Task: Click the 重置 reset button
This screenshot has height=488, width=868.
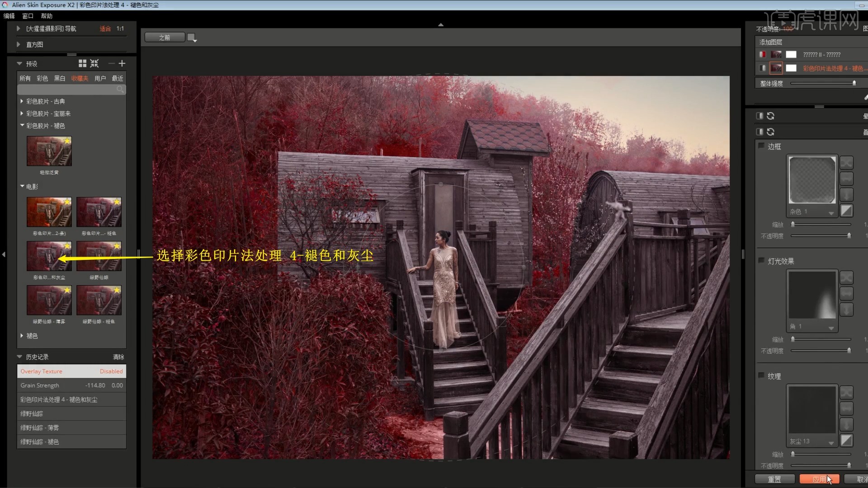Action: (774, 479)
